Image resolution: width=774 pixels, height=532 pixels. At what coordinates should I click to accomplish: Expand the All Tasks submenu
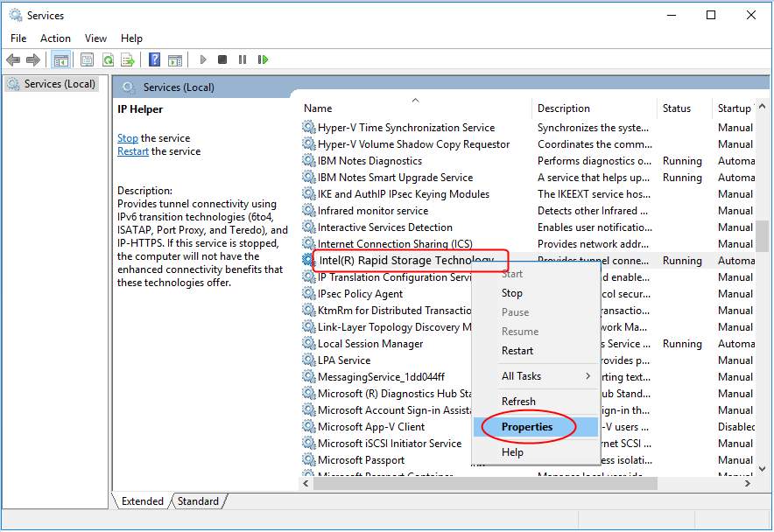pyautogui.click(x=524, y=376)
